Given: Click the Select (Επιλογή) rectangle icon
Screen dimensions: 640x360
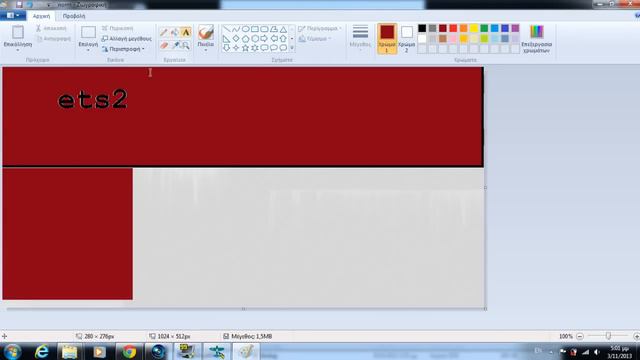Looking at the screenshot, I should click(x=88, y=32).
